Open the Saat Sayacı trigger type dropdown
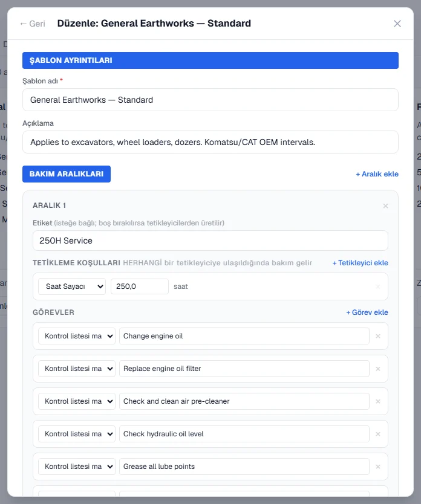This screenshot has width=421, height=504. tap(72, 286)
